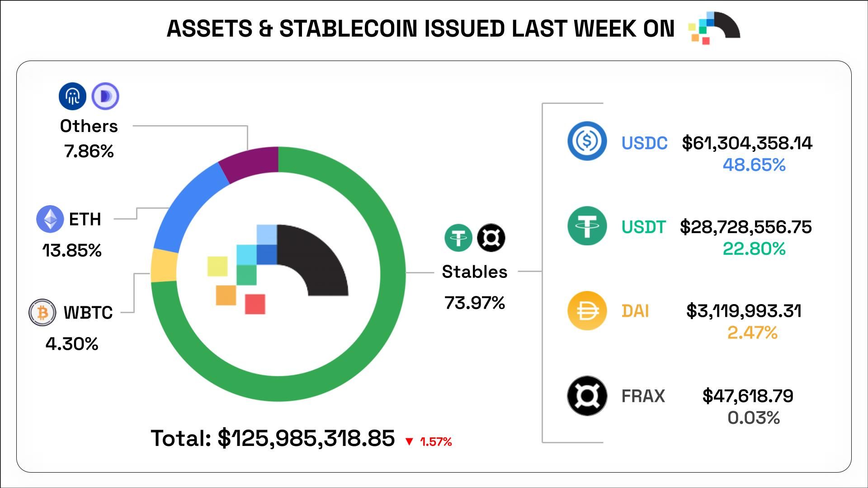
Task: Click the small Tether icon above Stables
Action: [458, 238]
